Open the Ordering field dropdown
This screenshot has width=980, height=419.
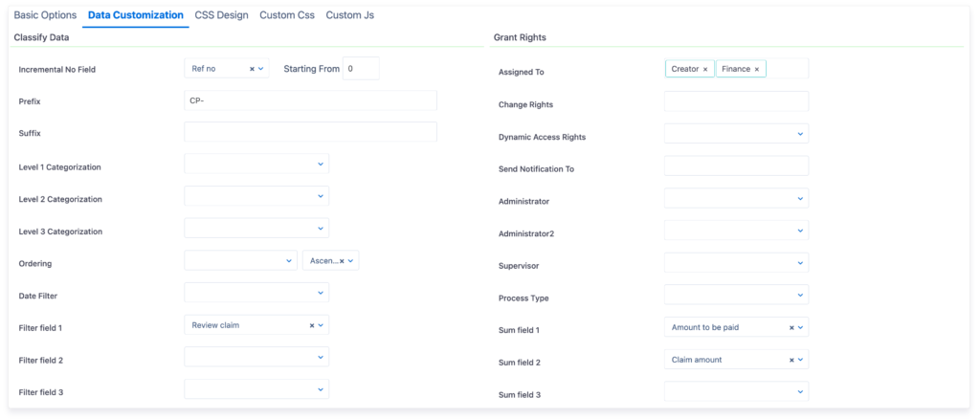point(240,260)
